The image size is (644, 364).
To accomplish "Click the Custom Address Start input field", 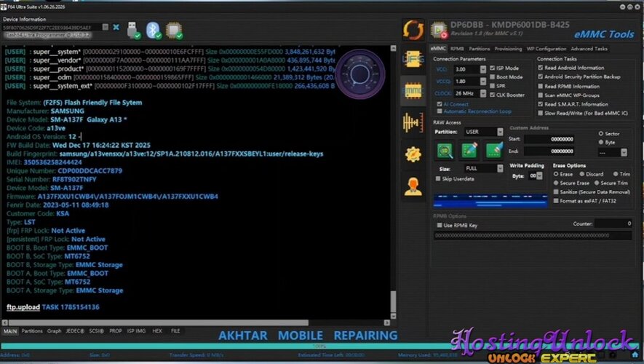I will (549, 139).
